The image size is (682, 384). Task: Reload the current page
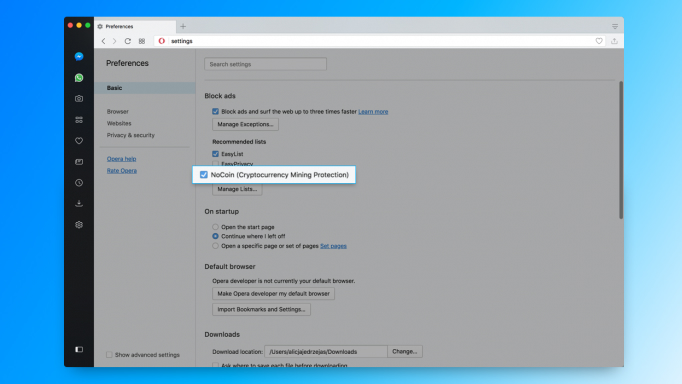[x=127, y=41]
